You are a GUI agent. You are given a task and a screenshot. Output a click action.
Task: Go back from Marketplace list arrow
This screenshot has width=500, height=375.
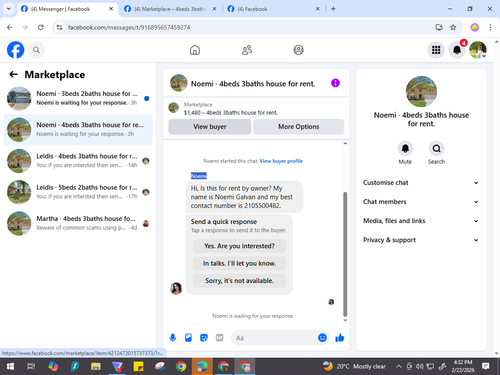pyautogui.click(x=13, y=74)
